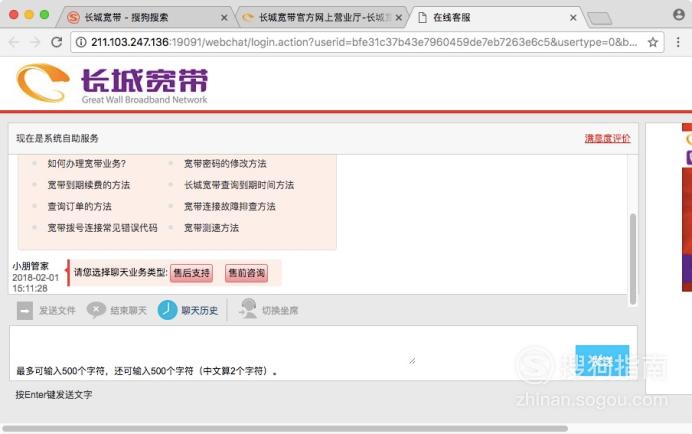Image resolution: width=692 pixels, height=434 pixels.
Task: Click the 按Enter键发送文字 hint text
Action: 54,395
